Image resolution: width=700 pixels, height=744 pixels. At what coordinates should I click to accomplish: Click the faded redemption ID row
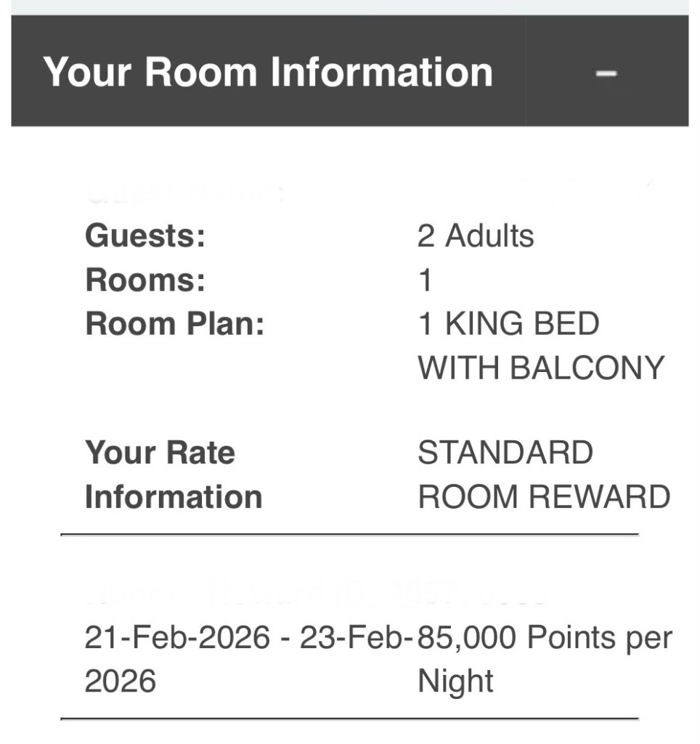click(316, 595)
